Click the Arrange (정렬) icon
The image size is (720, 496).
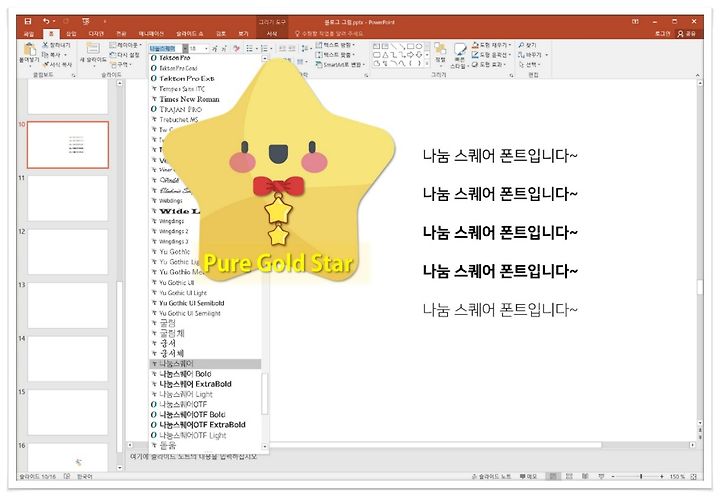point(440,49)
